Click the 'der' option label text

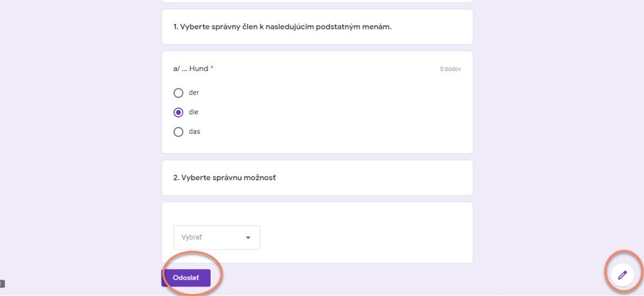click(194, 93)
